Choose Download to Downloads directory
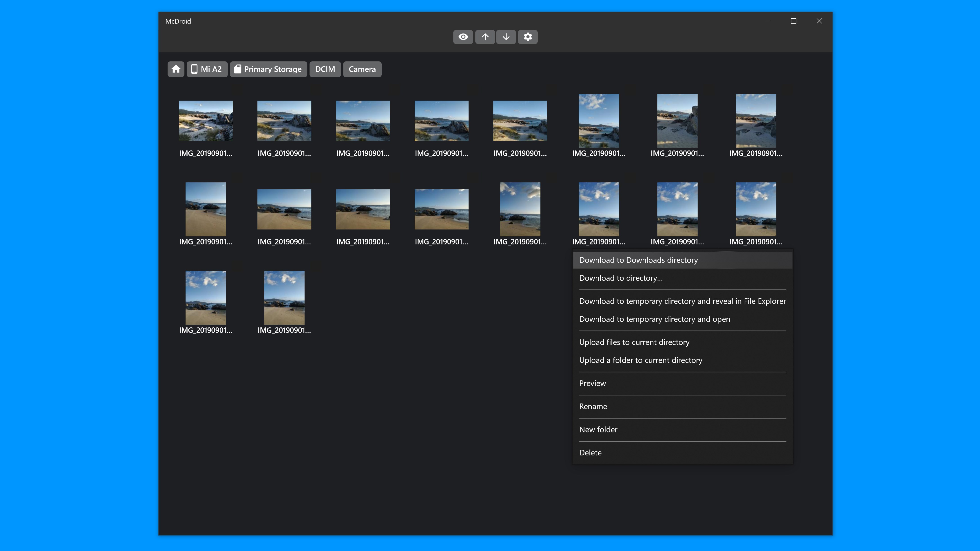 pos(638,260)
